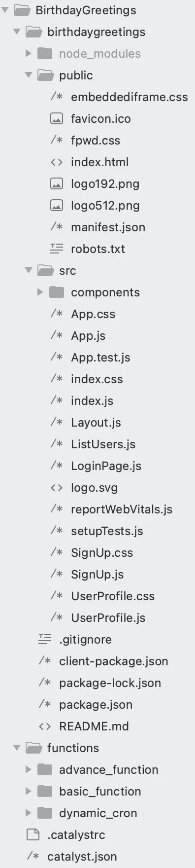
Task: Click the .catalystrc blank document icon
Action: [33, 835]
